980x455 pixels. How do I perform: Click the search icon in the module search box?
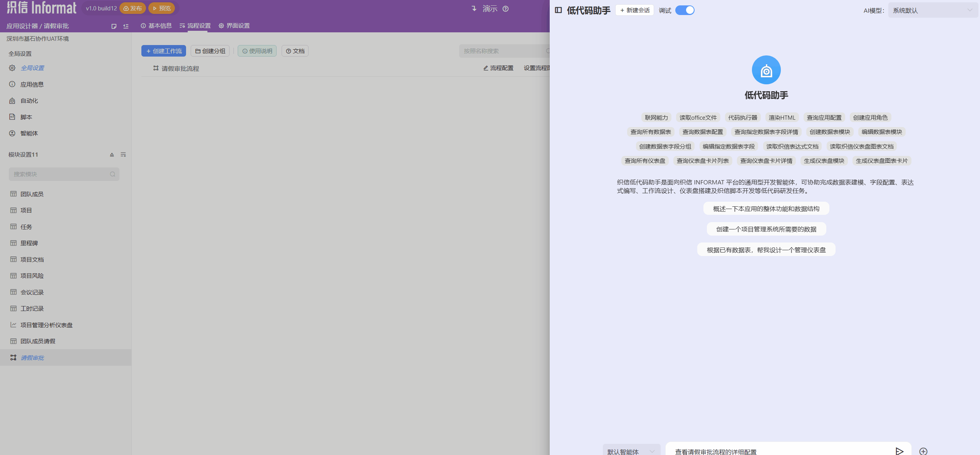(x=112, y=174)
